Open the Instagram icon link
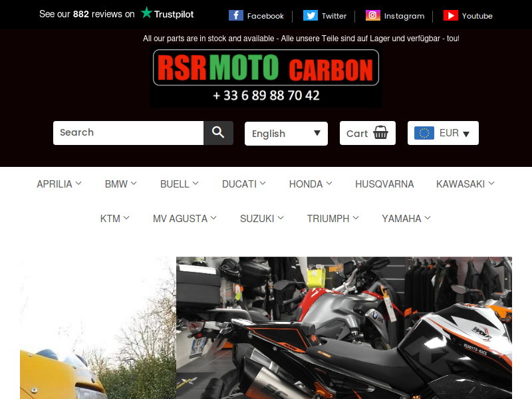This screenshot has height=399, width=532. click(x=372, y=15)
